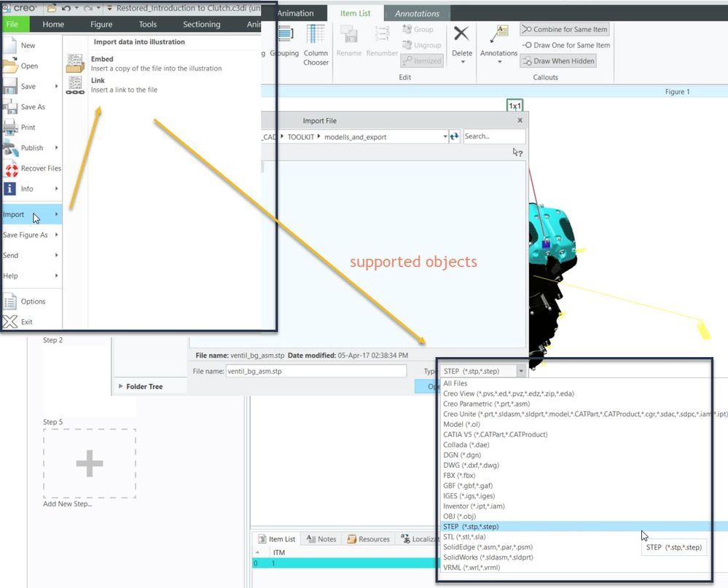Click the Recover Files lifebuoy icon
Viewport: 728px width, 588px height.
[x=11, y=168]
